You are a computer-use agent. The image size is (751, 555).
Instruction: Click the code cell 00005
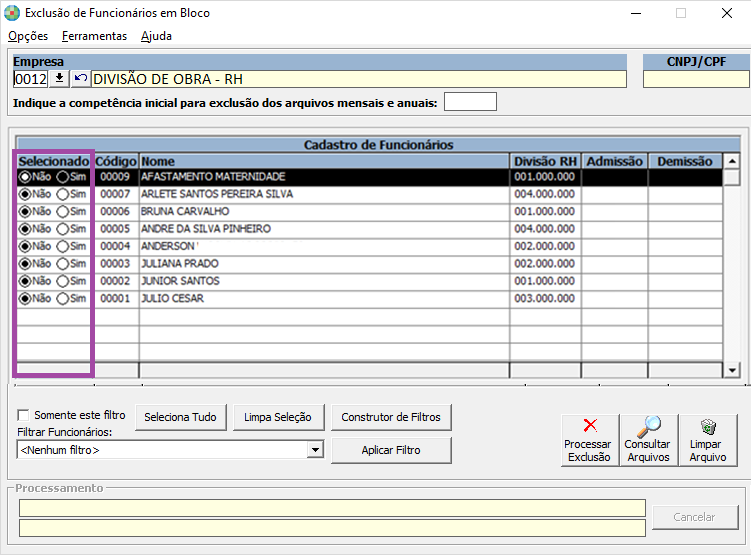(x=115, y=229)
